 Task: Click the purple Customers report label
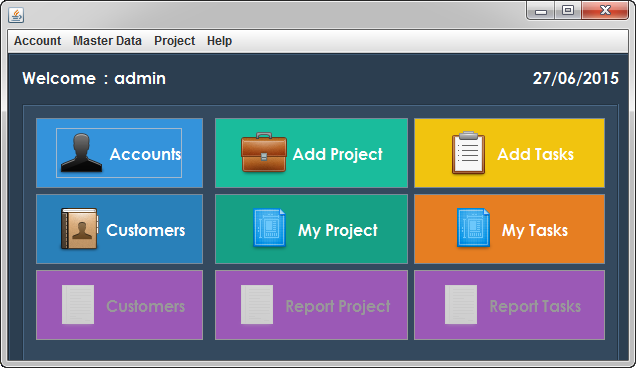pyautogui.click(x=146, y=306)
